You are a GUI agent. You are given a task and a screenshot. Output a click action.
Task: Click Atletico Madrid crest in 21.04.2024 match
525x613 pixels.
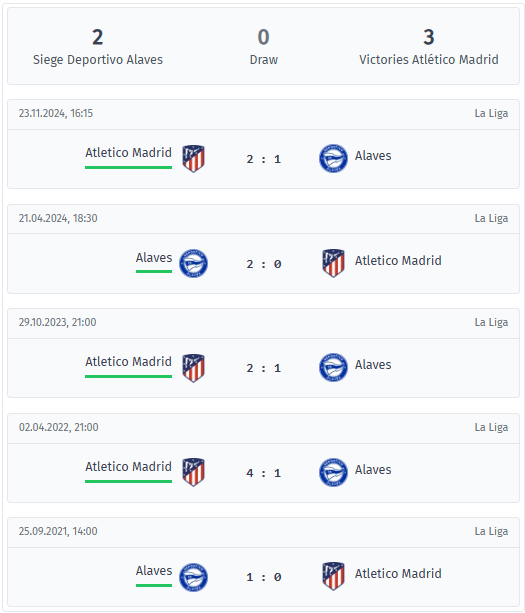point(333,263)
